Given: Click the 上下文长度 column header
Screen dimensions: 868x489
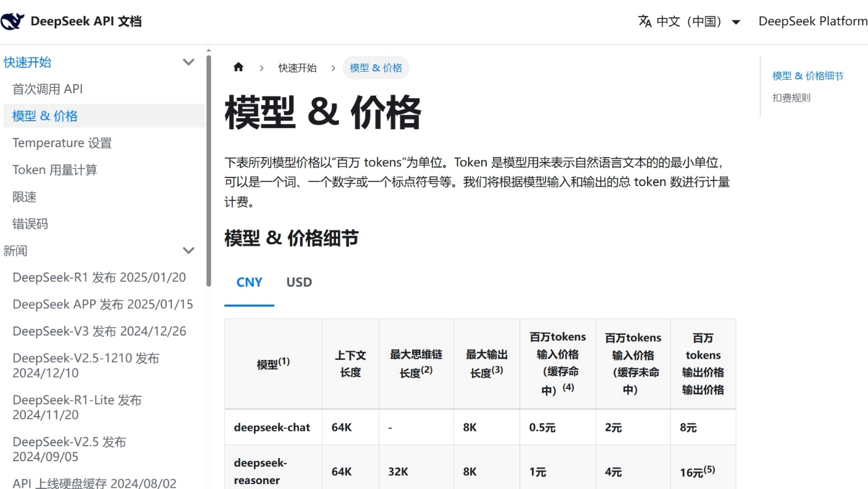Looking at the screenshot, I should coord(350,364).
